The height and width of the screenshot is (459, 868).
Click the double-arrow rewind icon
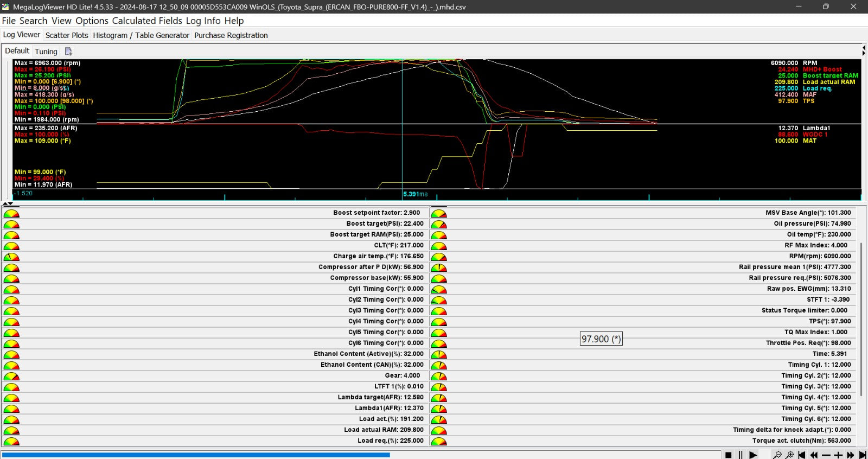tap(814, 455)
